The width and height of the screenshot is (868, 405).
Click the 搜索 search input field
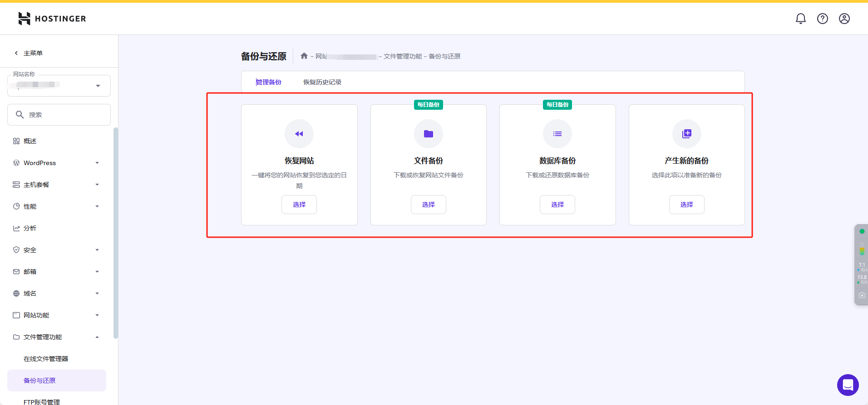59,115
